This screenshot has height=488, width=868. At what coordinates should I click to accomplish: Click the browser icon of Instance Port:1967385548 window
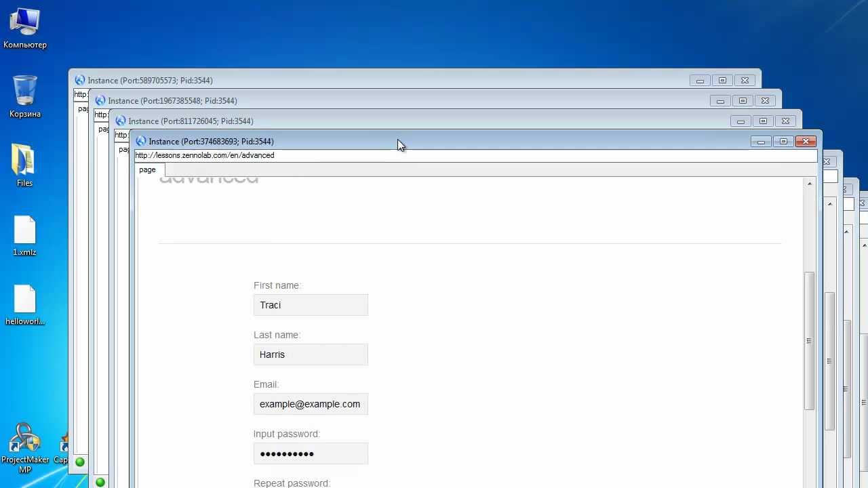point(100,100)
